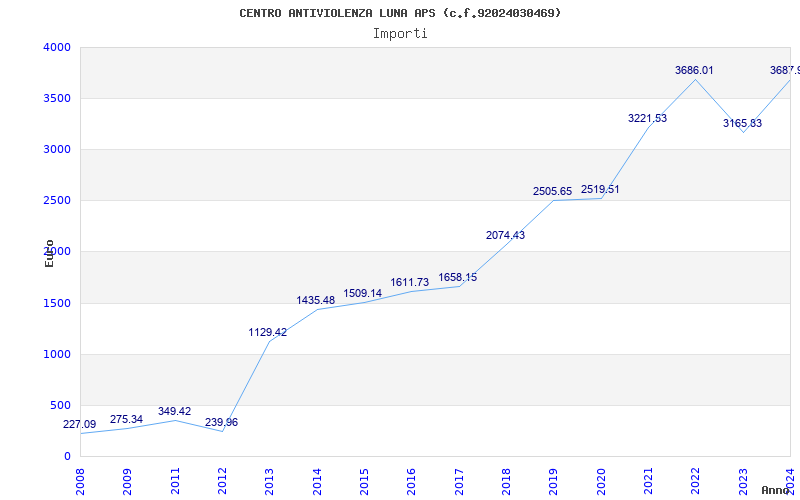This screenshot has height=500, width=800.
Task: Click the x-axis year 2014
Action: click(x=317, y=482)
